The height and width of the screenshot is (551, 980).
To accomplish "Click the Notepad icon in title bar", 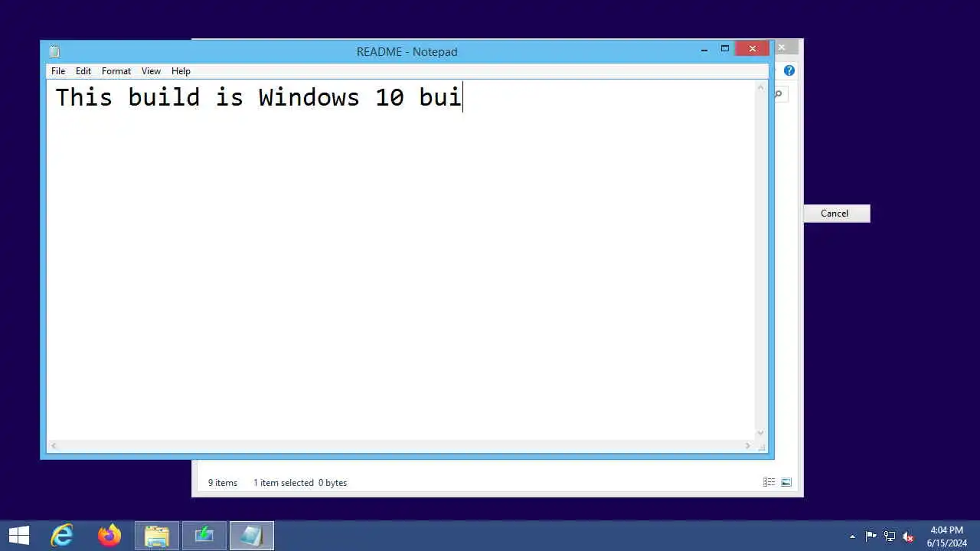I will (x=54, y=51).
